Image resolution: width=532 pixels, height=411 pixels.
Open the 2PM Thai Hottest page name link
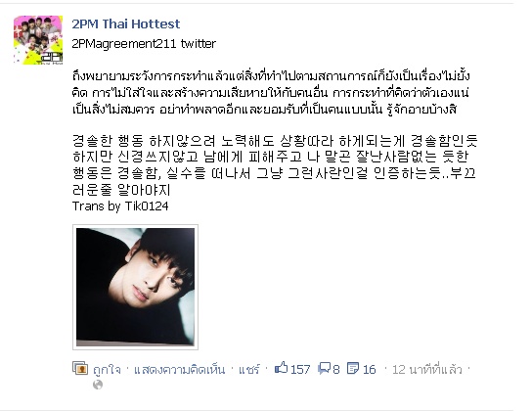[126, 23]
